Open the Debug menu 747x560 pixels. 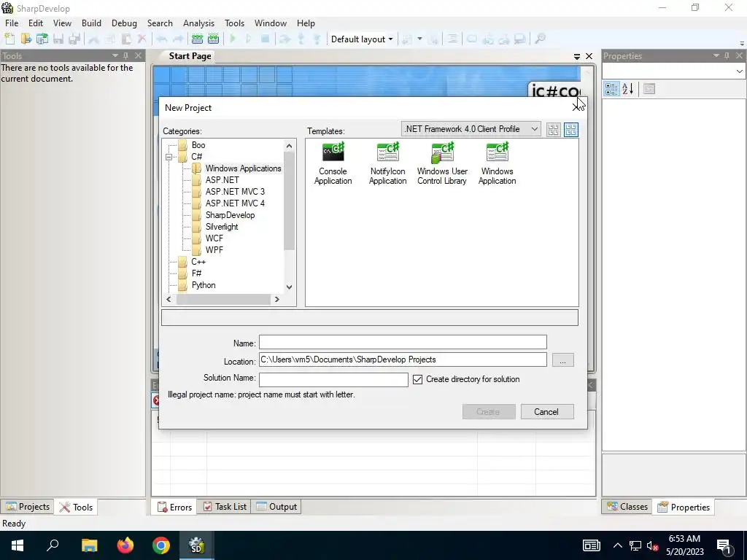pos(124,23)
